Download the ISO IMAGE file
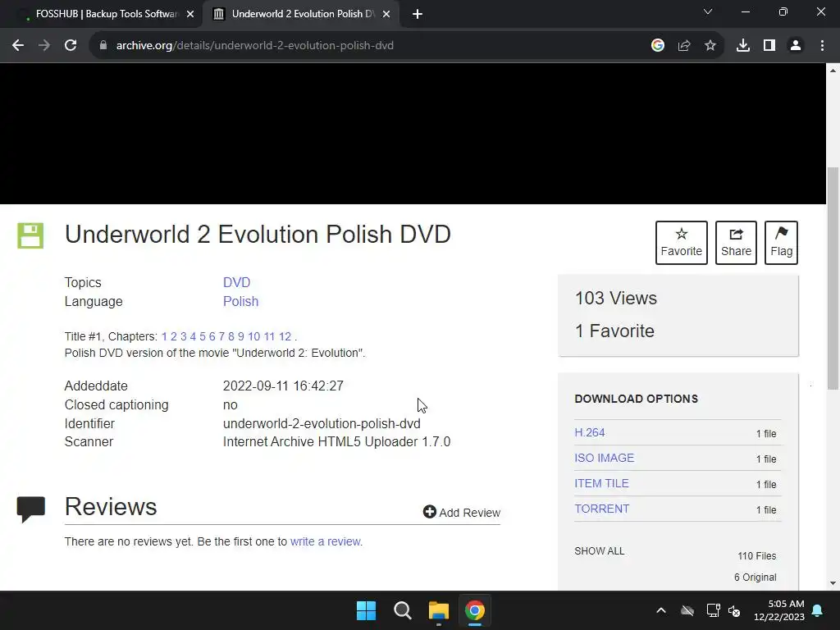The width and height of the screenshot is (840, 630). coord(604,458)
